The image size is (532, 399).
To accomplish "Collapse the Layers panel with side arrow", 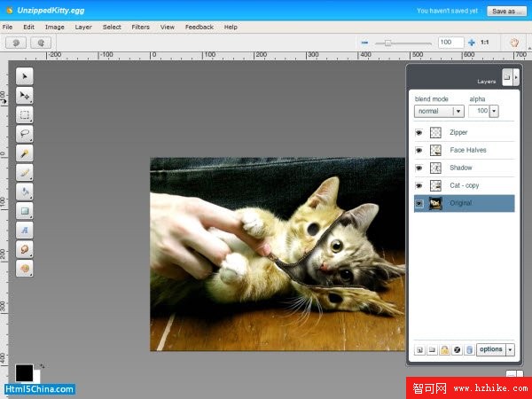I will [x=516, y=77].
